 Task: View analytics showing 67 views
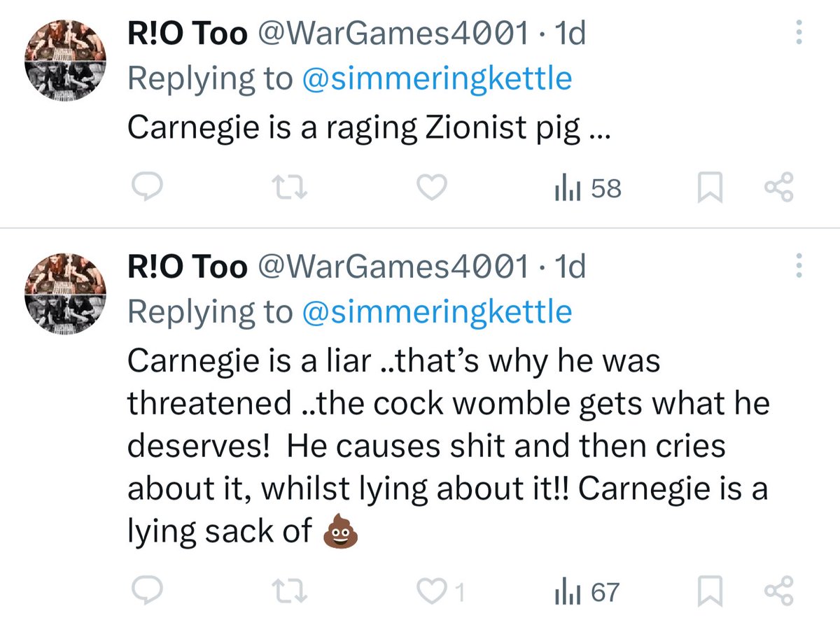coord(587,593)
